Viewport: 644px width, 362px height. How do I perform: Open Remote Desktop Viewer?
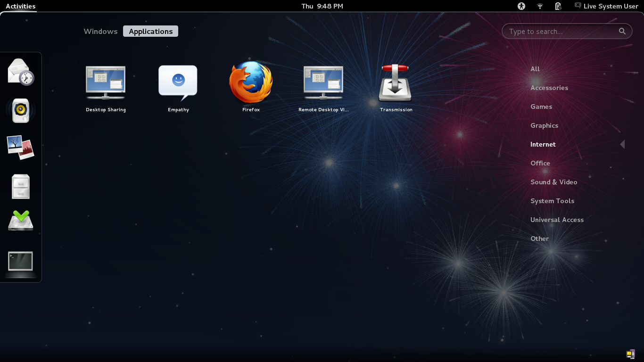pyautogui.click(x=323, y=82)
